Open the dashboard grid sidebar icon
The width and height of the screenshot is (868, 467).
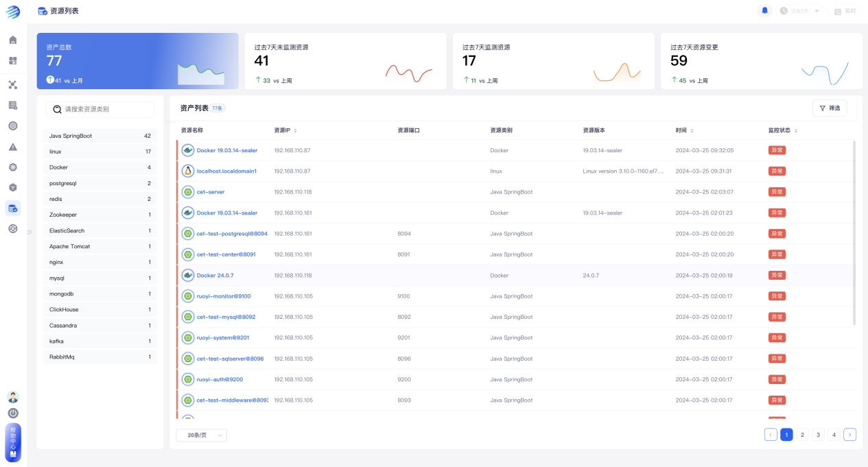[12, 61]
